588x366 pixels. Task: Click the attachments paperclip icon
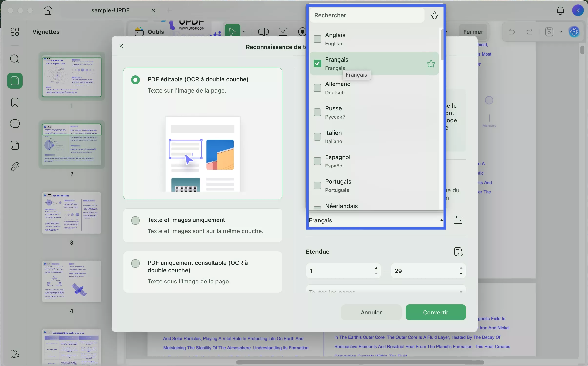(15, 167)
